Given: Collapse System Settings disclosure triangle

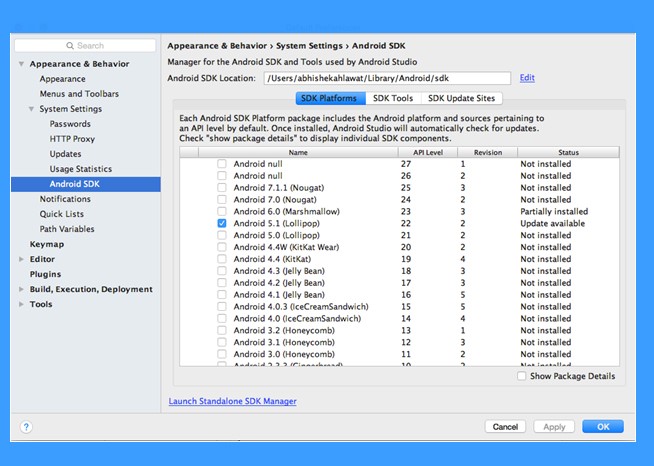Looking at the screenshot, I should pyautogui.click(x=31, y=109).
